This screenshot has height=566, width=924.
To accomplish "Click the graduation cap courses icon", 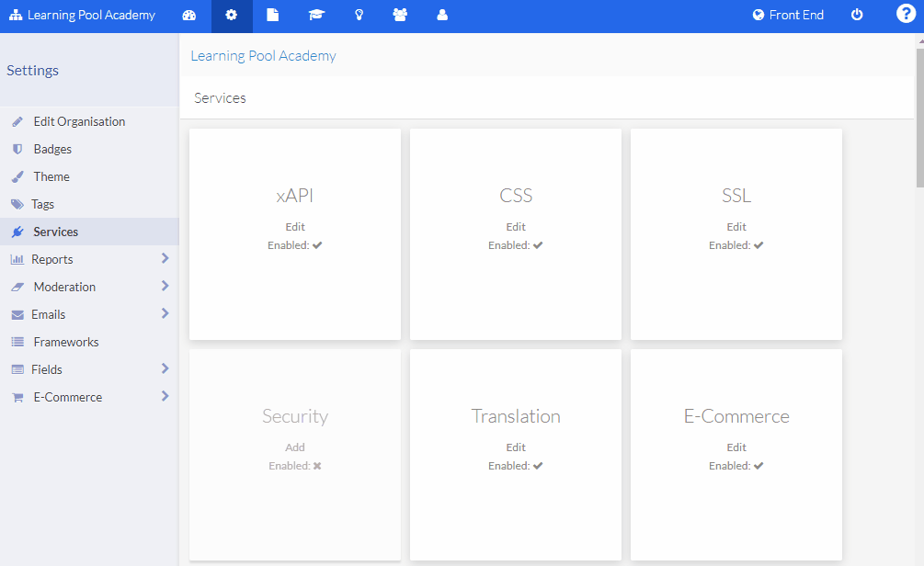I will 316,16.
